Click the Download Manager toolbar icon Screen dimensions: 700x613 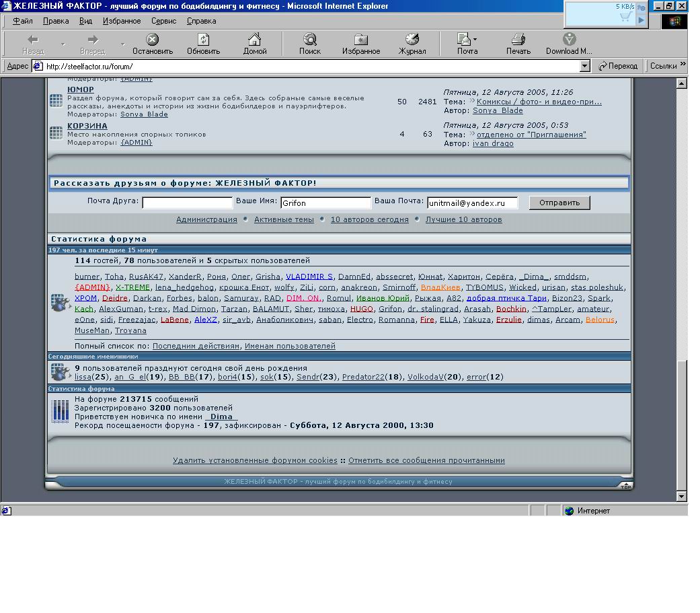tap(569, 40)
